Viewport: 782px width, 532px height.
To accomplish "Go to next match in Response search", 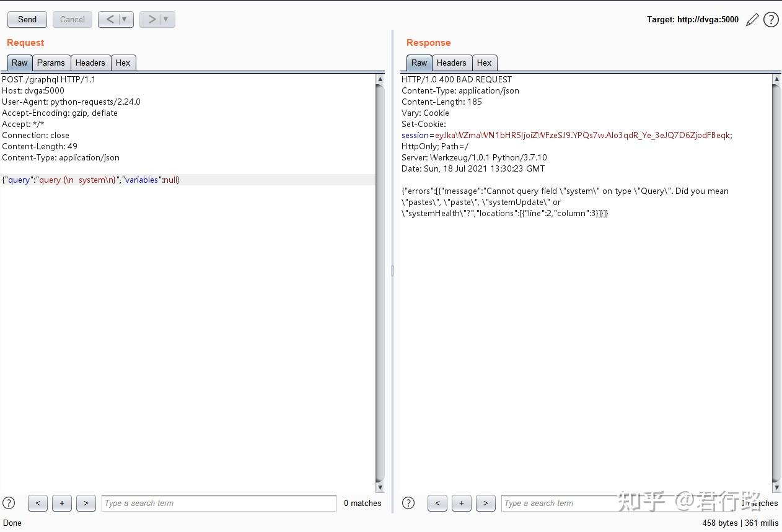I will [x=485, y=503].
